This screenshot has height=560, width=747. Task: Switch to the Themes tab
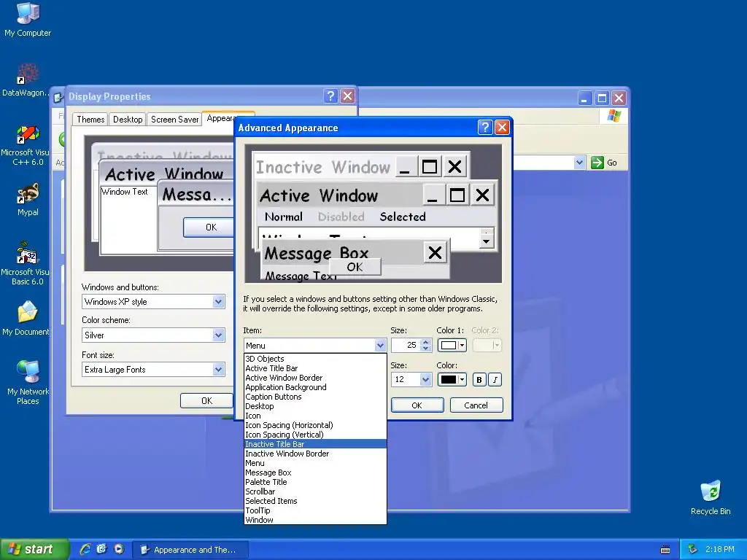click(x=90, y=120)
